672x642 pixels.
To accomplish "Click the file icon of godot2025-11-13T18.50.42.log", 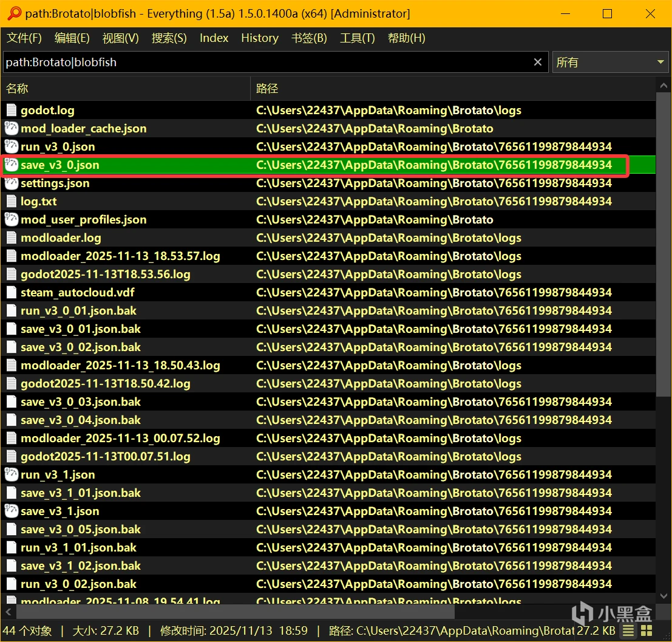I will coord(12,383).
